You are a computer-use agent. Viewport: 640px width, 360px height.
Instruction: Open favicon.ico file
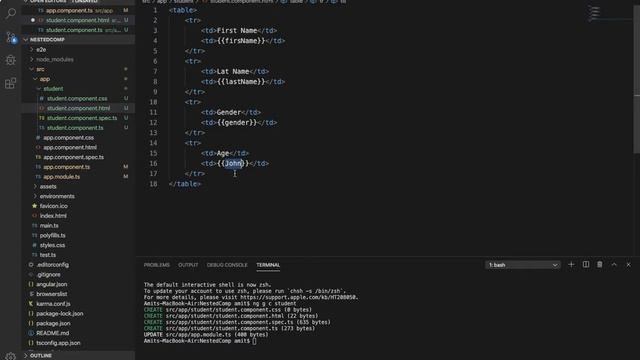[53, 206]
